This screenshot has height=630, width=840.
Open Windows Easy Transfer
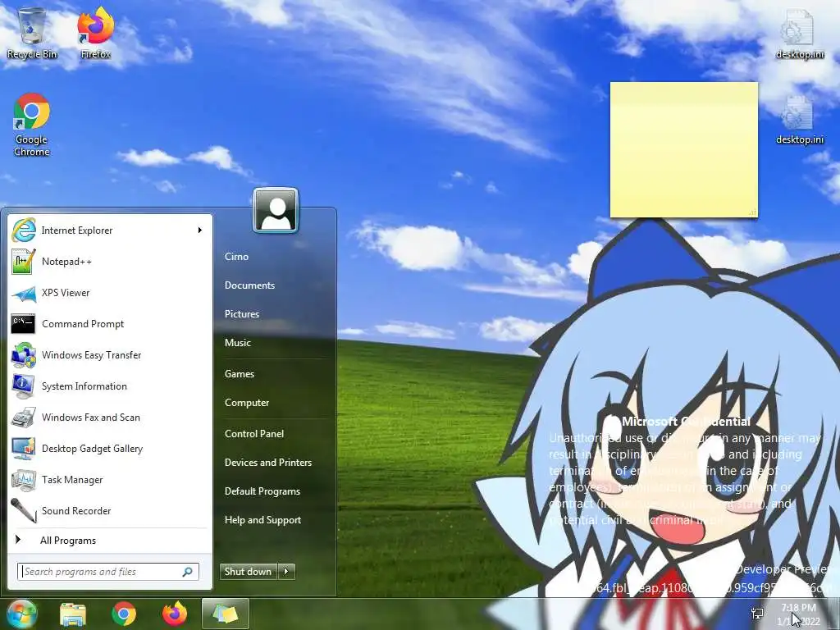pyautogui.click(x=109, y=354)
